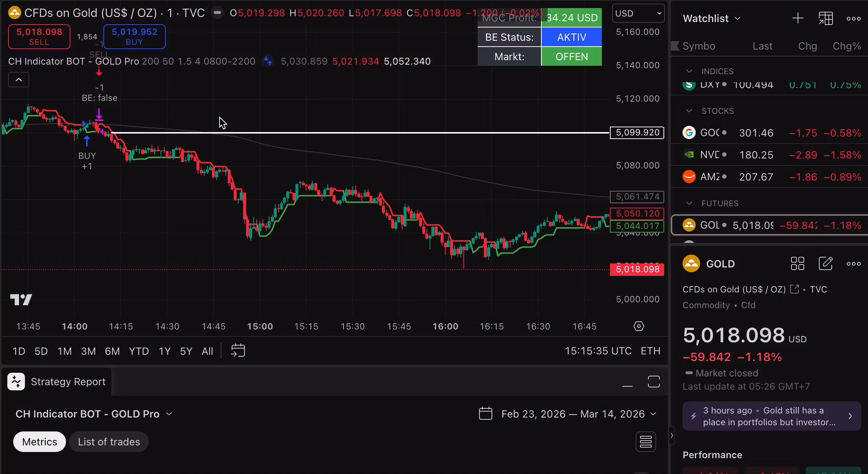
Task: Open the go-to-date icon beside the All range
Action: 238,351
